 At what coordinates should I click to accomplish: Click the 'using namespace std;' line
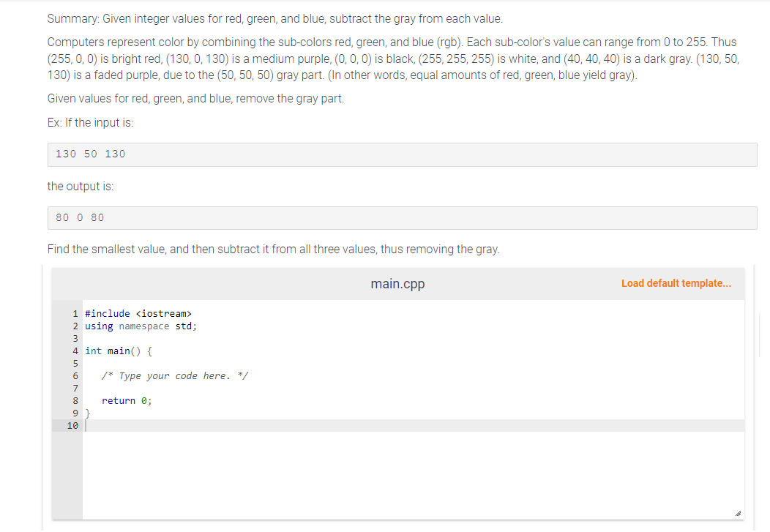tap(141, 326)
